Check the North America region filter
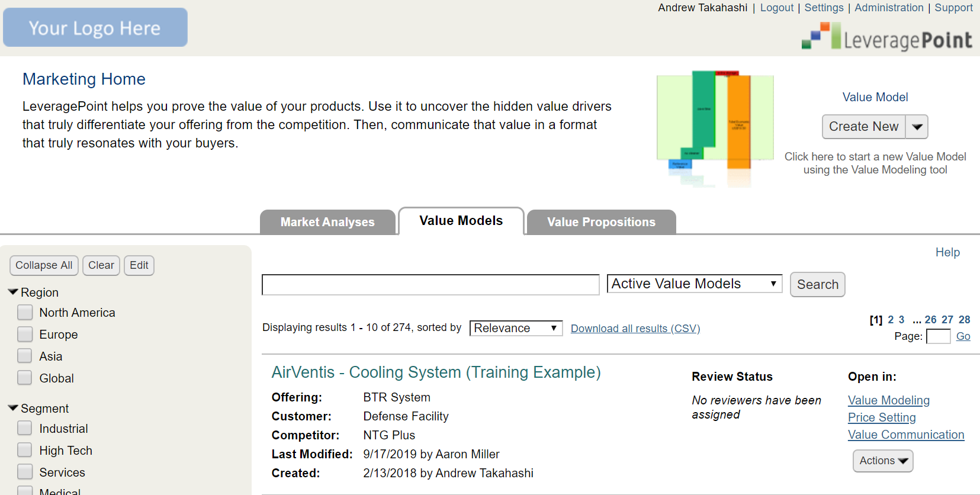This screenshot has height=495, width=980. [x=25, y=312]
